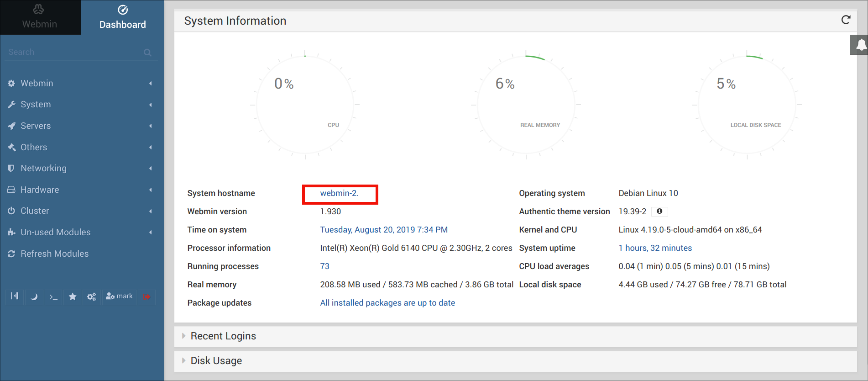Viewport: 868px width, 381px height.
Task: Switch to the Dashboard tab
Action: point(123,17)
